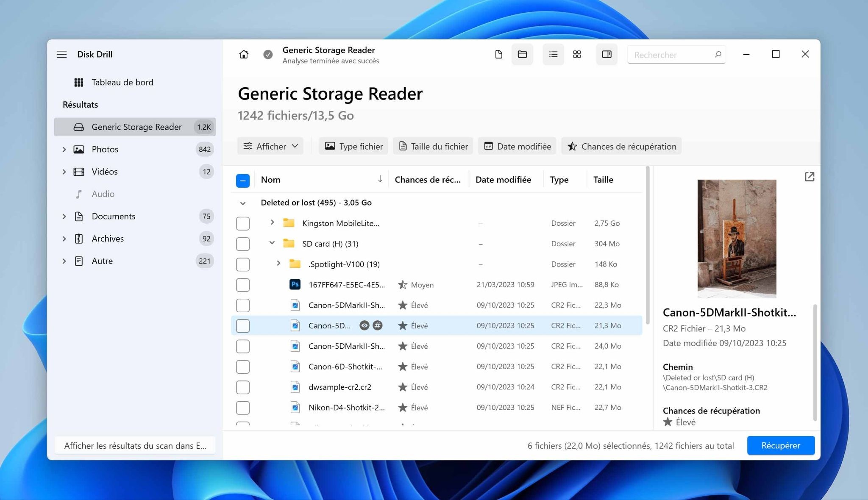Viewport: 868px width, 500px height.
Task: Click the Kingston MobileLite folder icon
Action: [289, 223]
